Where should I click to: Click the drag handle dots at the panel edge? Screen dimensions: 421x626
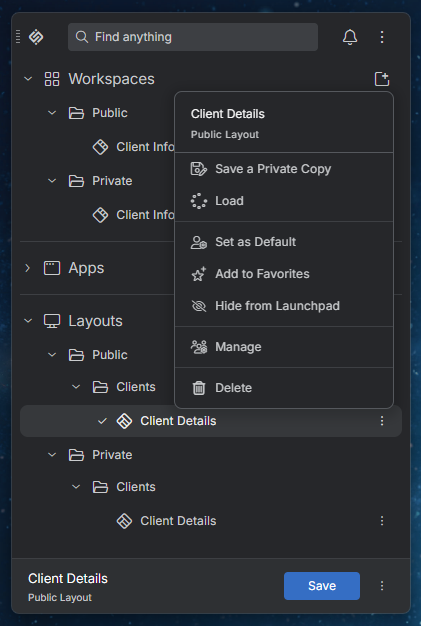pos(18,36)
